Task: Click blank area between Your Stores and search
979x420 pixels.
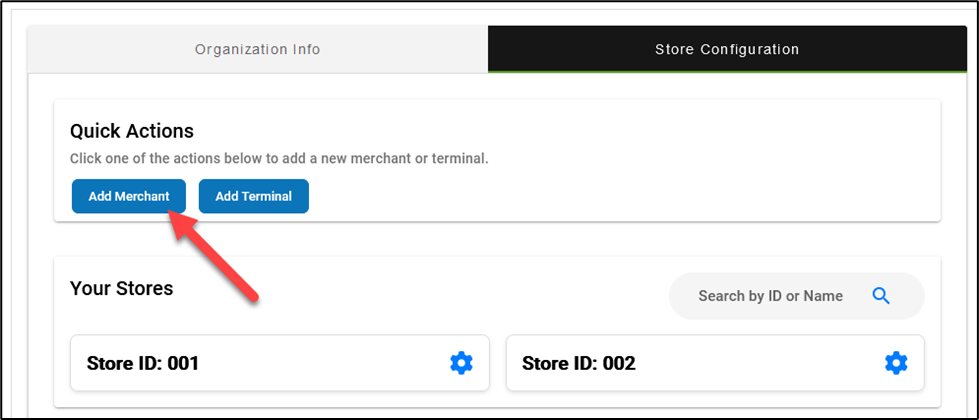Action: pyautogui.click(x=420, y=290)
